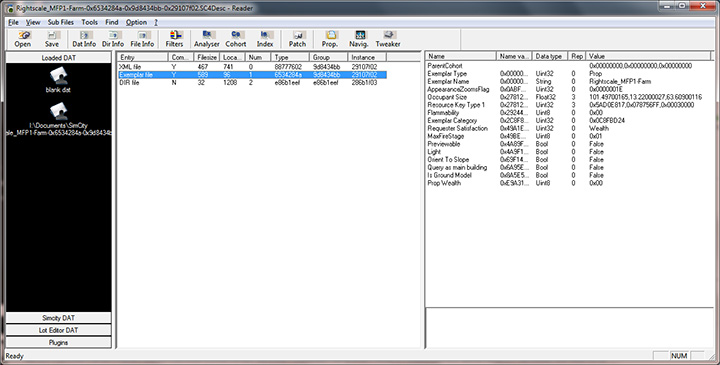Click the application icon in title bar
The image size is (720, 365).
[x=9, y=8]
